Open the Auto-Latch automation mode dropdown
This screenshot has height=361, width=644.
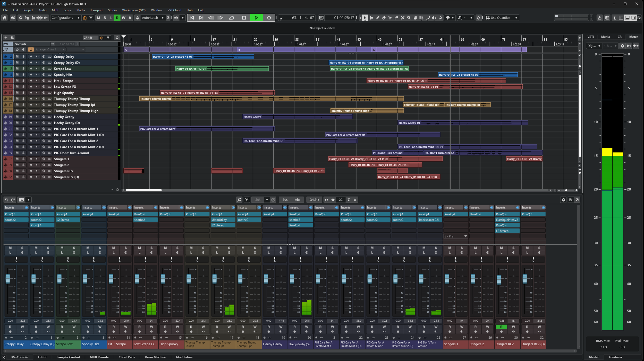point(163,18)
